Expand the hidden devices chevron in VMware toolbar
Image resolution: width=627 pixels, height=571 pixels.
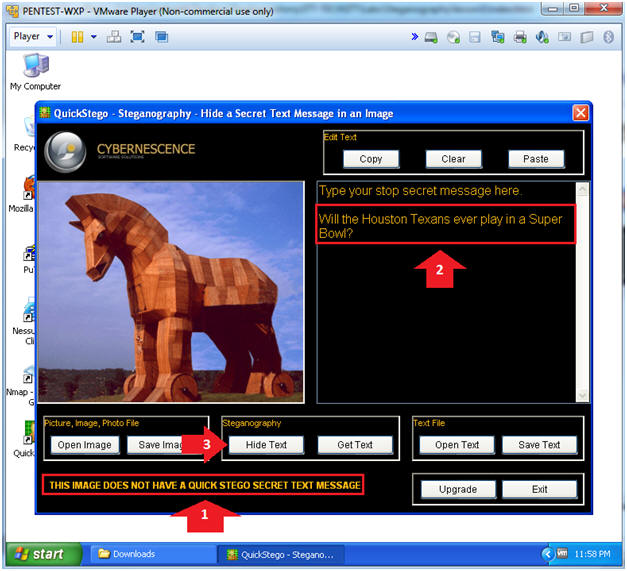[415, 37]
